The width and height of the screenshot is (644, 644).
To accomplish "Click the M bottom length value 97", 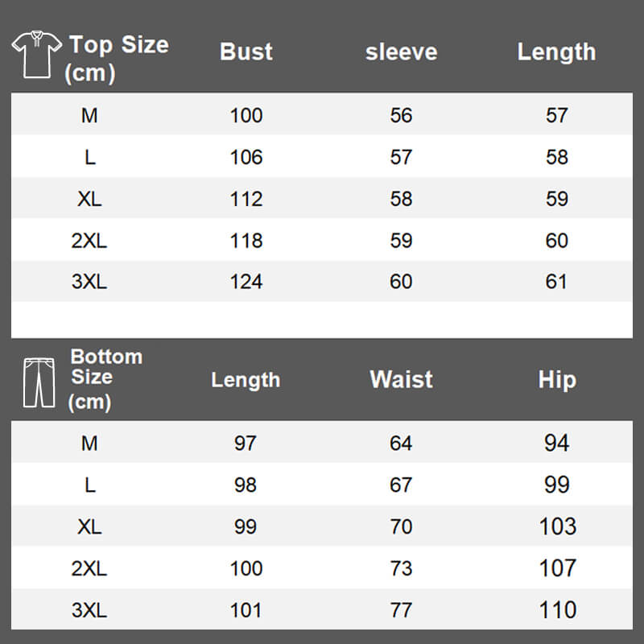I will [x=246, y=443].
